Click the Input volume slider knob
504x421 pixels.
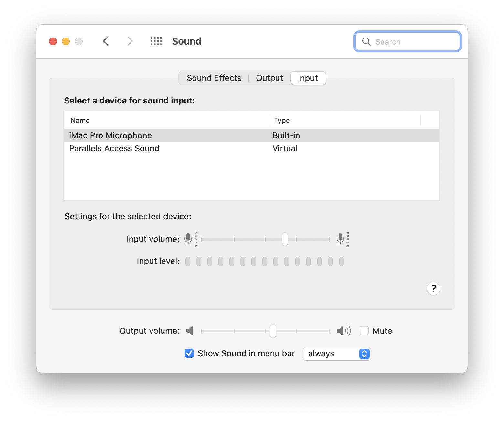click(x=285, y=239)
